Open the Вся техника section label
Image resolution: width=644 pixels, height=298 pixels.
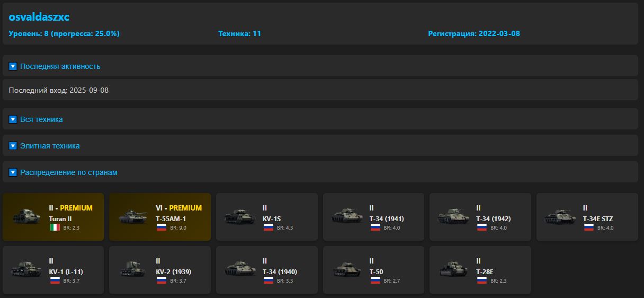tap(41, 119)
